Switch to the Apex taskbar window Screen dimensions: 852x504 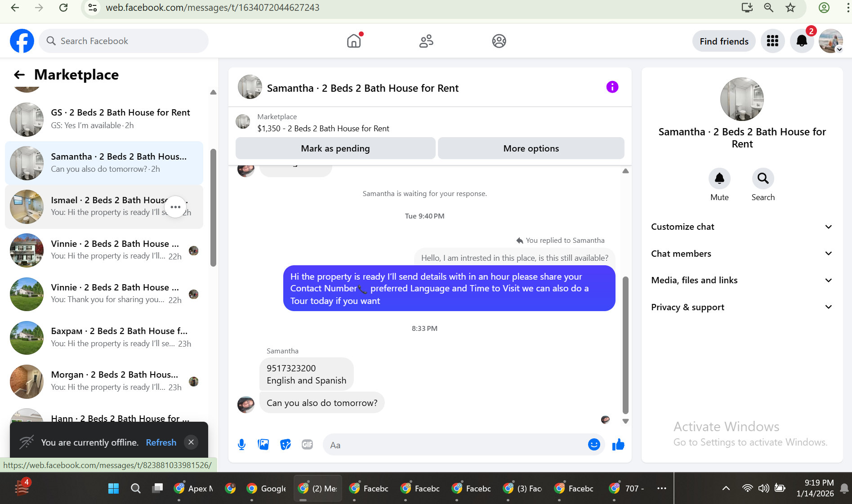point(194,488)
